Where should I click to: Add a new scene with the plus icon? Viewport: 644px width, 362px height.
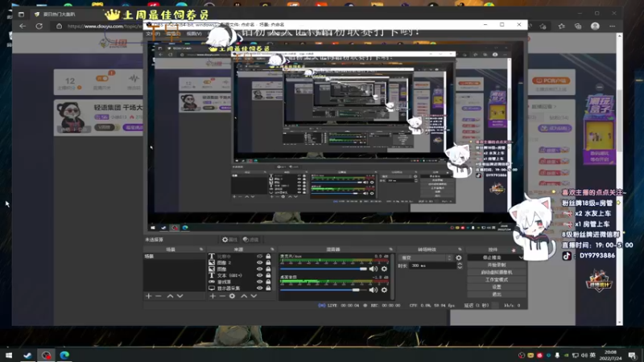click(x=149, y=296)
